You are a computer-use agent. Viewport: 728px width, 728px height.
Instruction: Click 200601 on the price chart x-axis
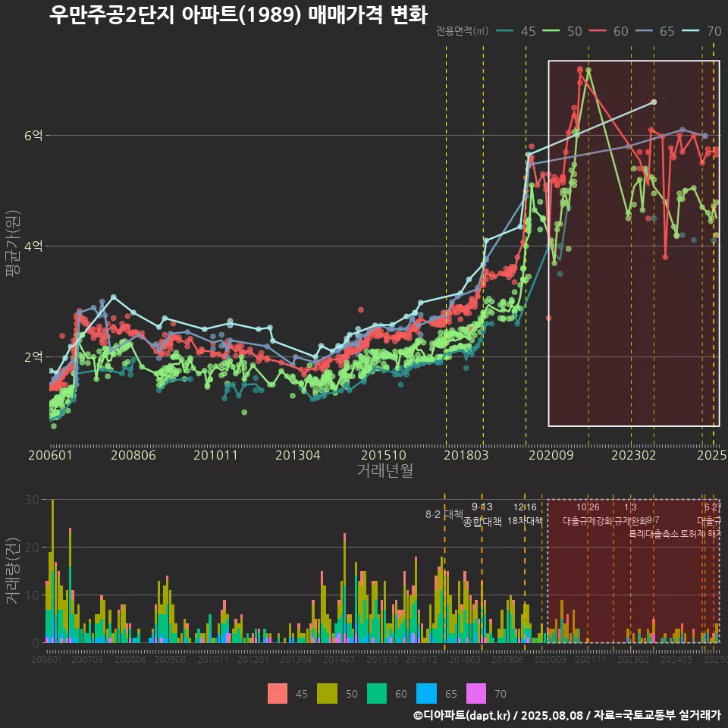tap(50, 455)
